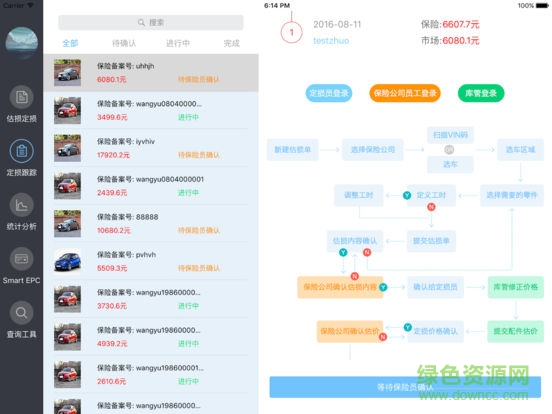Click orange 保险公司员工登录 button

click(405, 93)
